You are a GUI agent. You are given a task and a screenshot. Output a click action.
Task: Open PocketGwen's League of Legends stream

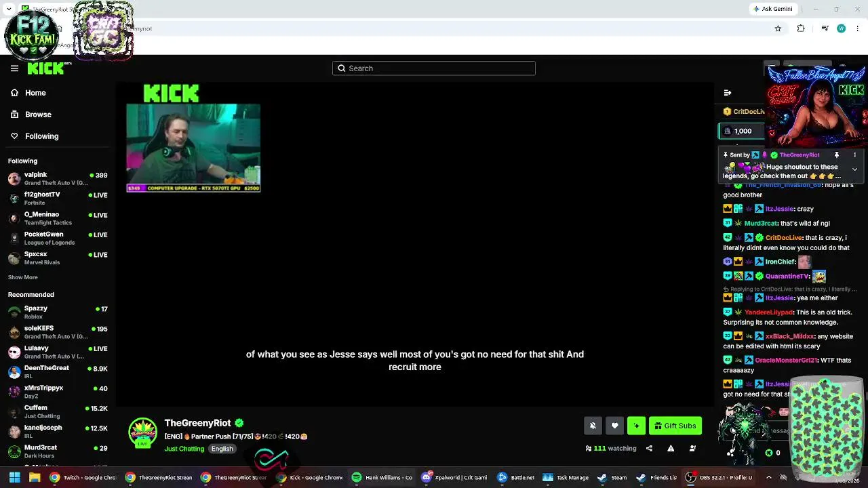click(x=58, y=239)
